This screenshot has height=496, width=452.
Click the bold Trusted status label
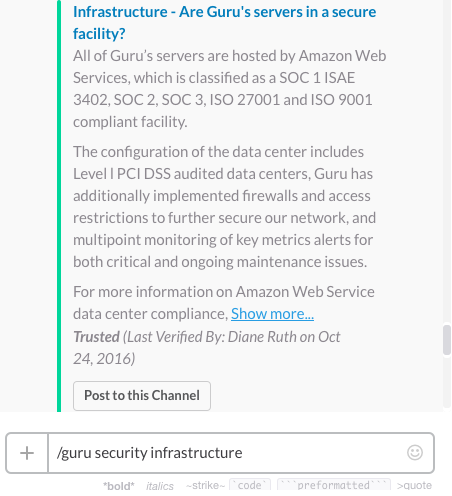pyautogui.click(x=96, y=337)
